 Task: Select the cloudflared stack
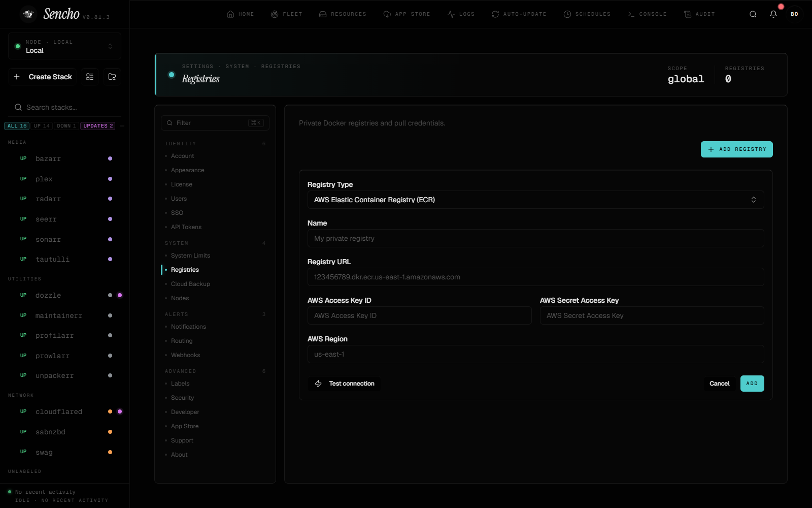pyautogui.click(x=64, y=411)
